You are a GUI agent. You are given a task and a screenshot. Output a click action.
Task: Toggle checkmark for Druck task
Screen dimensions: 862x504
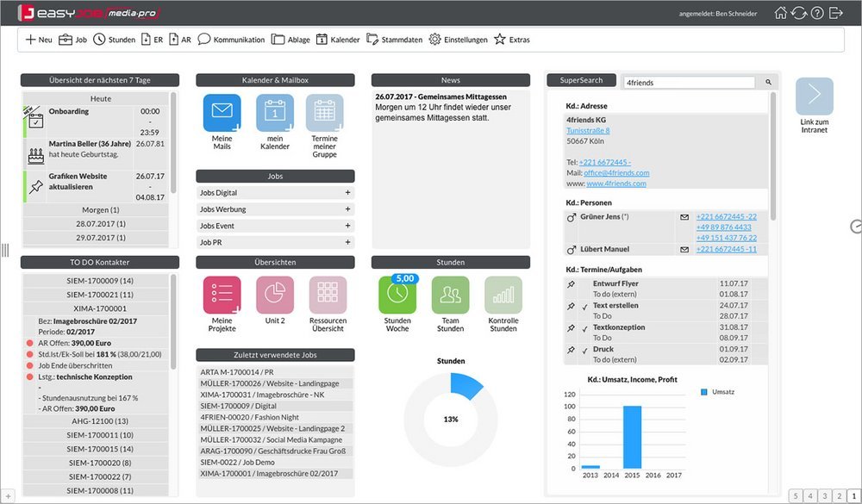(x=585, y=350)
